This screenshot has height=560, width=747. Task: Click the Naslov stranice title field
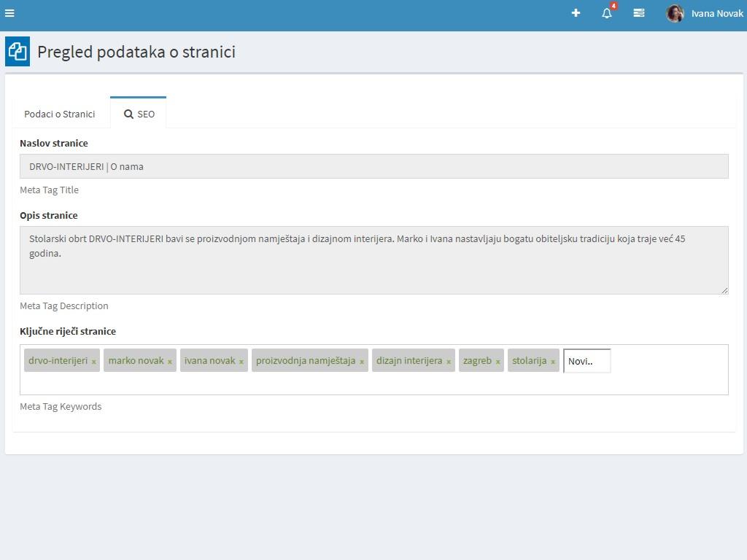[x=373, y=166]
